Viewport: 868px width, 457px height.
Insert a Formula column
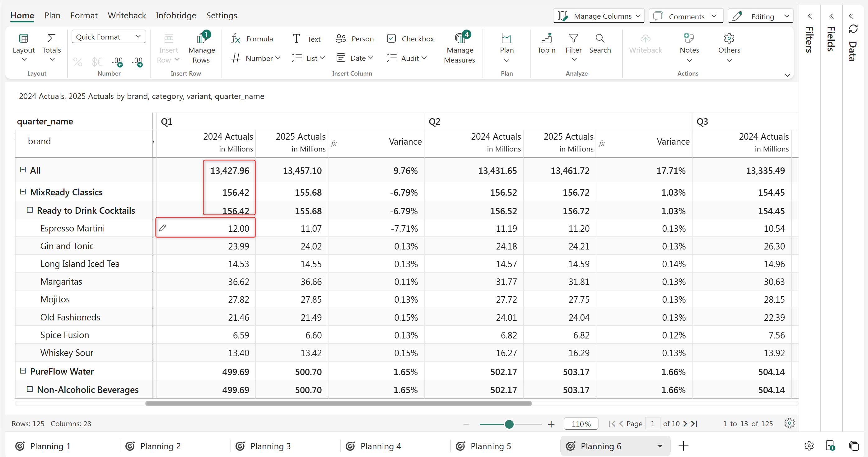(x=252, y=39)
